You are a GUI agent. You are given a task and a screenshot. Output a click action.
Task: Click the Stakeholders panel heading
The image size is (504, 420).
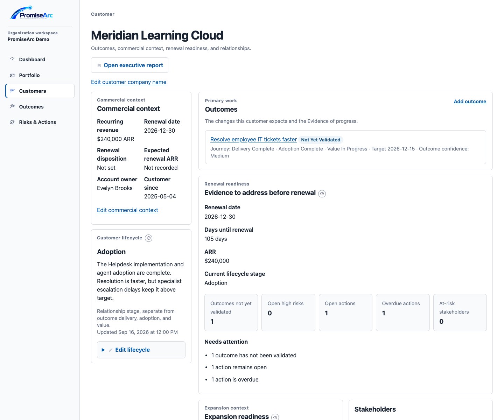375,409
